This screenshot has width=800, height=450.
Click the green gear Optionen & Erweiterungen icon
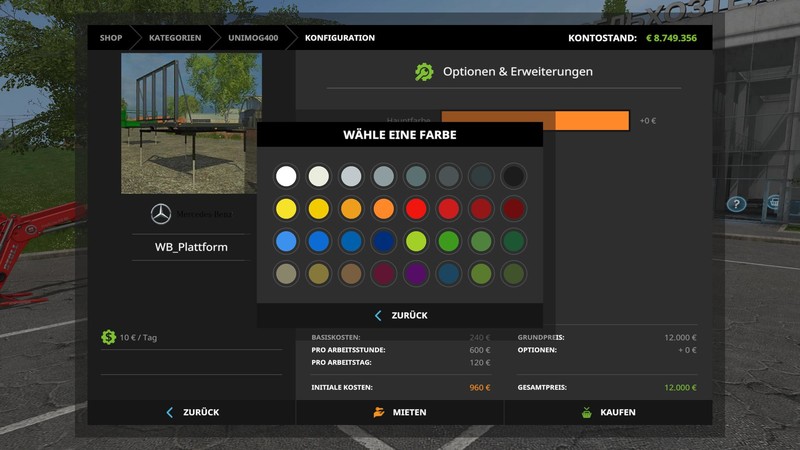(424, 72)
